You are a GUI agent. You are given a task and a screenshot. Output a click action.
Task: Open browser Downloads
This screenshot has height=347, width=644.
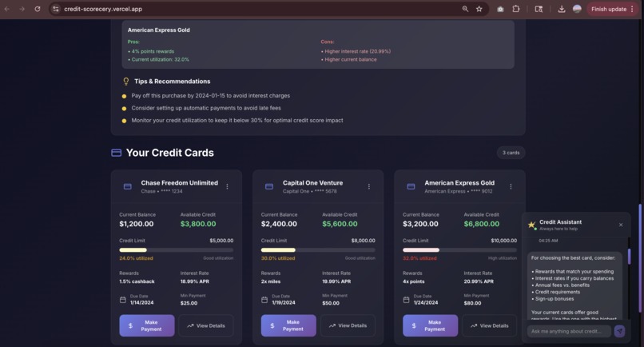click(562, 9)
